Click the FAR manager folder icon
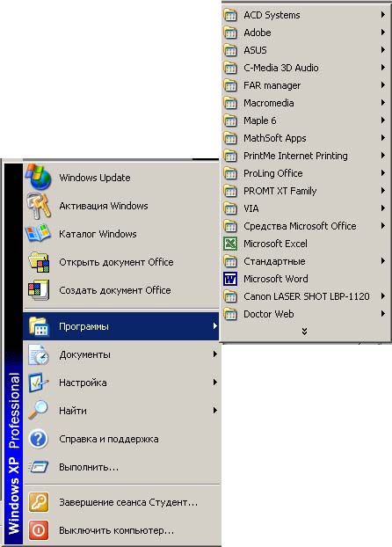 [x=230, y=85]
